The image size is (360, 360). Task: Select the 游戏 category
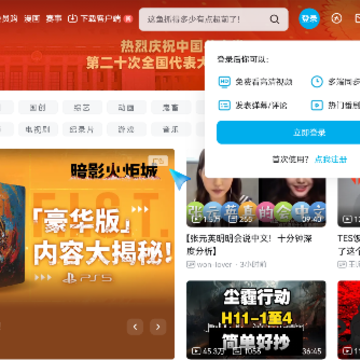click(127, 129)
